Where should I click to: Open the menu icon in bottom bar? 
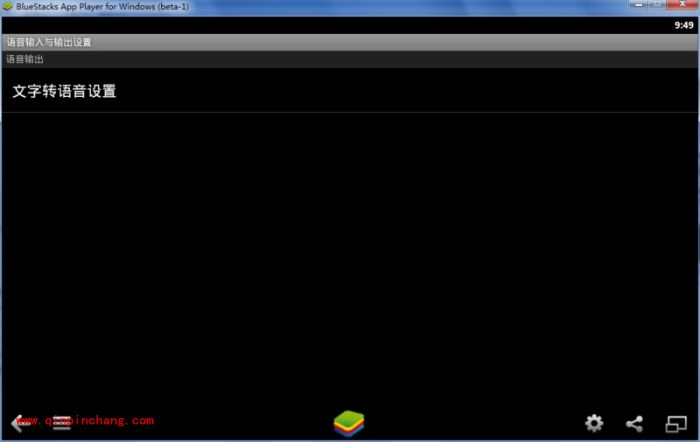click(x=62, y=422)
